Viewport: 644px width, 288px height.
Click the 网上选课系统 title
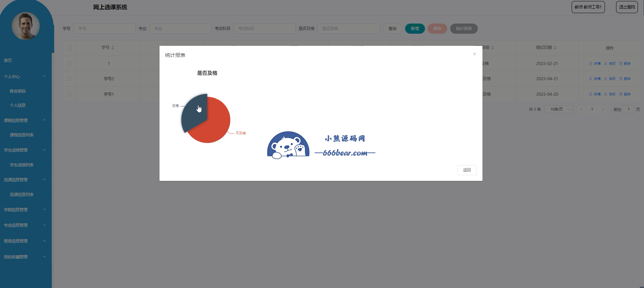click(110, 7)
